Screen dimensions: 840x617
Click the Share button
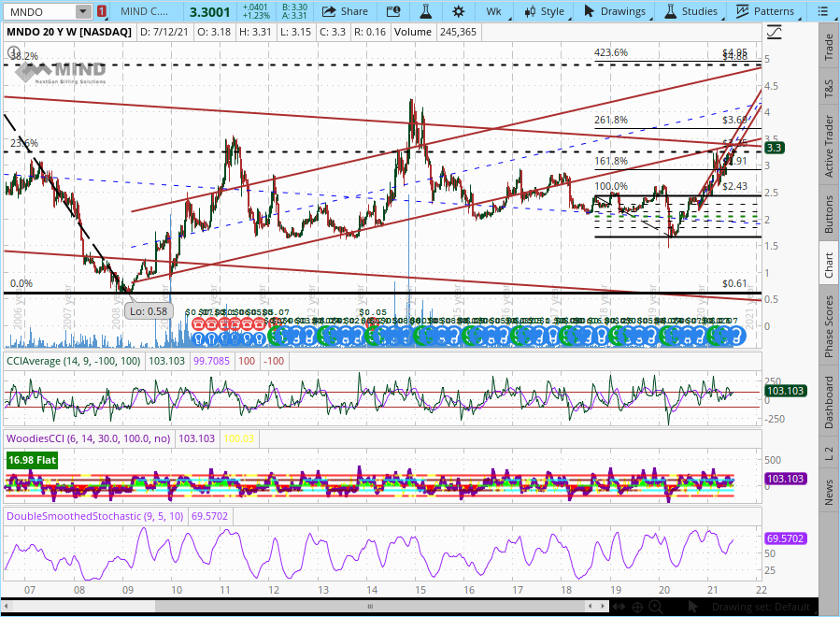tap(345, 11)
